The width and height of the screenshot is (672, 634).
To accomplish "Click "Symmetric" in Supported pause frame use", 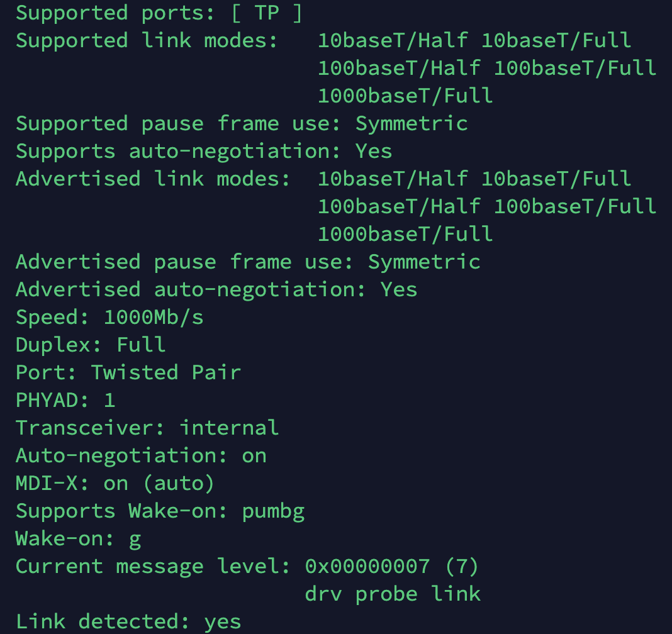I will coord(412,123).
